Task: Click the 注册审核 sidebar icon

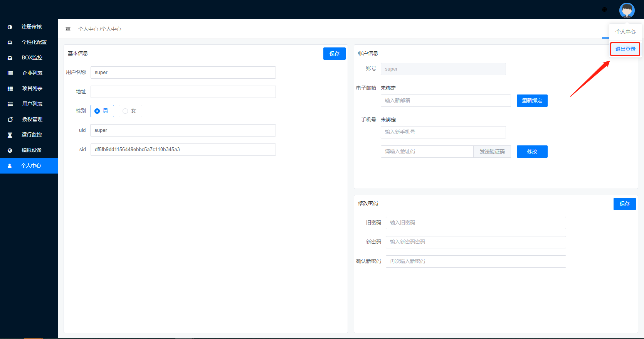Action: click(10, 27)
